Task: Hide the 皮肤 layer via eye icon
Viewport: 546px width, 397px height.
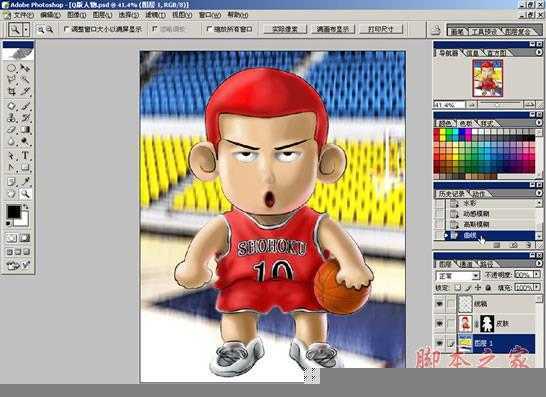Action: 440,324
